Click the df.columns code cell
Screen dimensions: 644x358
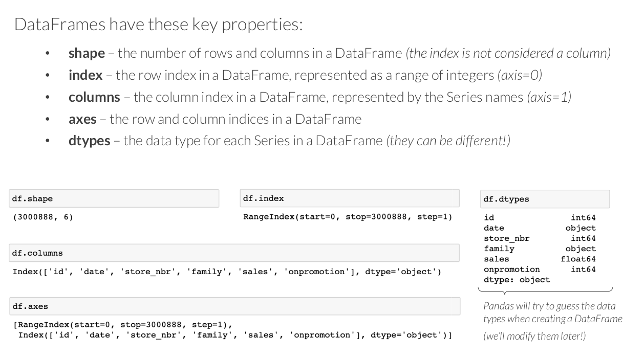pos(234,253)
